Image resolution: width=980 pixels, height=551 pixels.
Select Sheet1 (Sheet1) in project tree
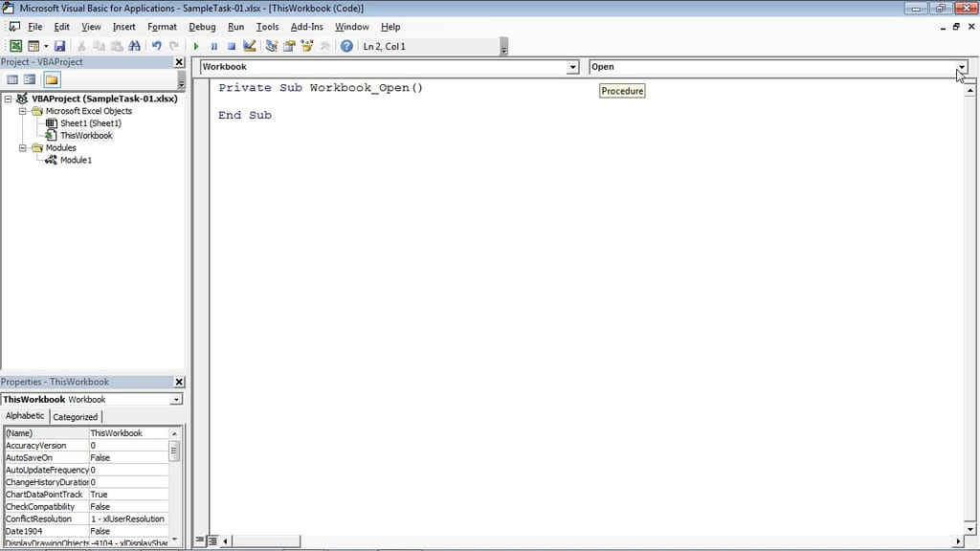91,123
